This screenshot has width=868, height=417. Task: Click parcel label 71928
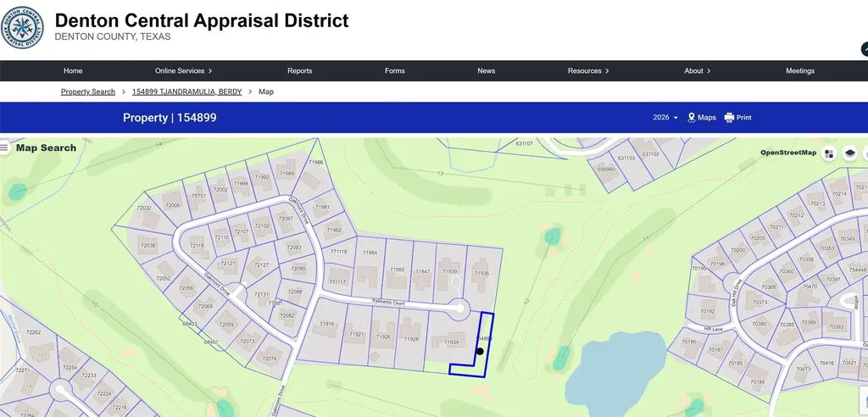point(411,339)
